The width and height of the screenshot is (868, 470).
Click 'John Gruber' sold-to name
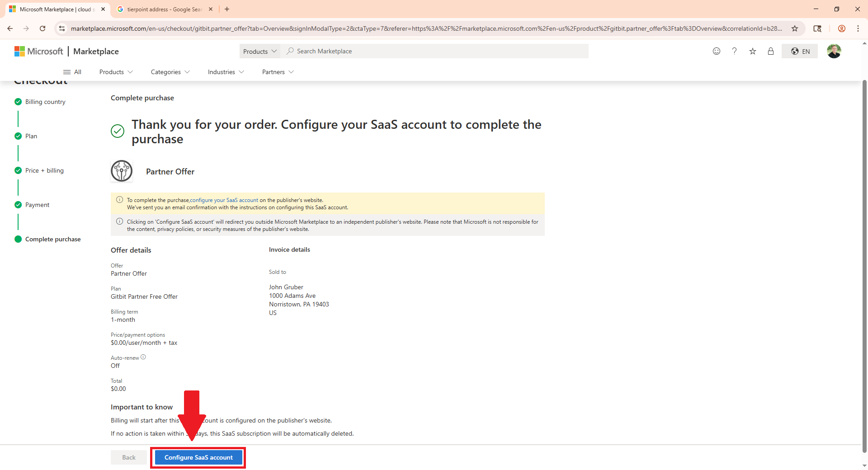click(x=286, y=287)
